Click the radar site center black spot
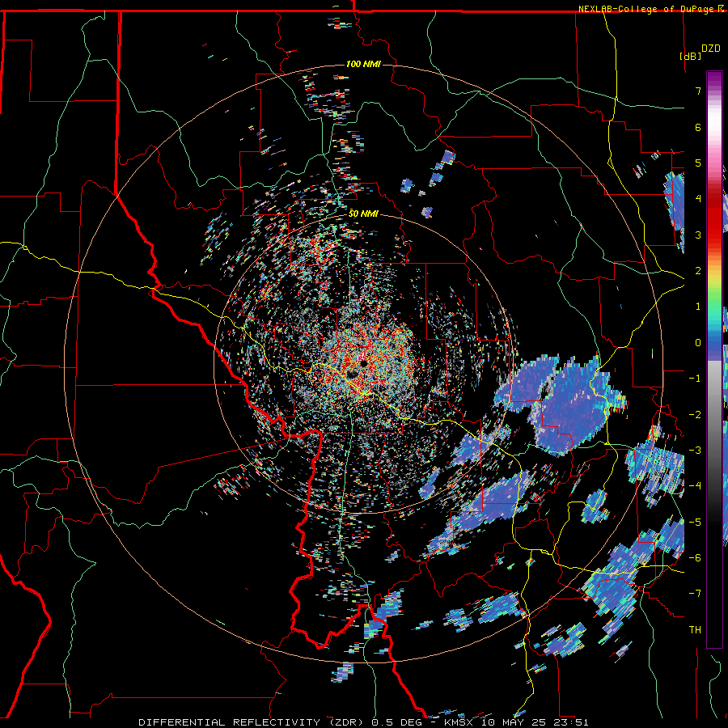 (x=362, y=362)
